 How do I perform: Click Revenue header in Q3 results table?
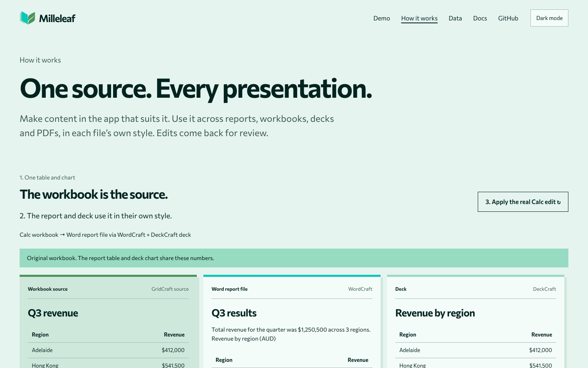pyautogui.click(x=358, y=360)
